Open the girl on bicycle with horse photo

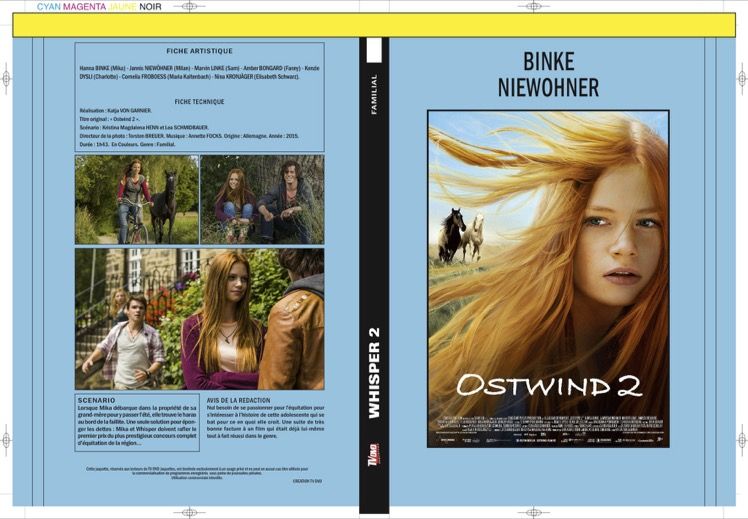[x=137, y=199]
